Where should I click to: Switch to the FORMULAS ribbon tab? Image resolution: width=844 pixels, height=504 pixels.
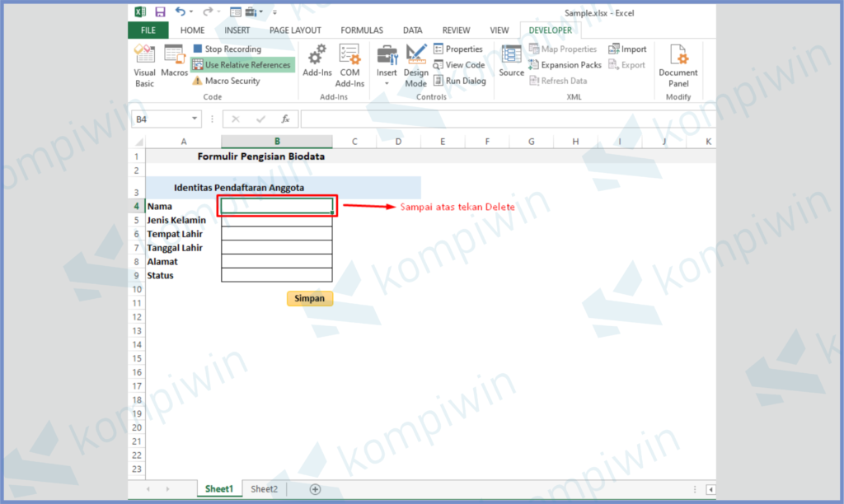pyautogui.click(x=361, y=30)
